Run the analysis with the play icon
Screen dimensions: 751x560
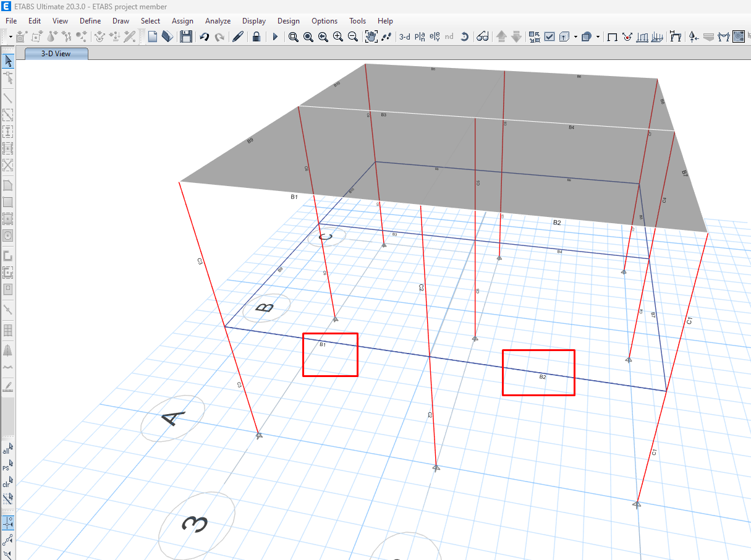[274, 36]
